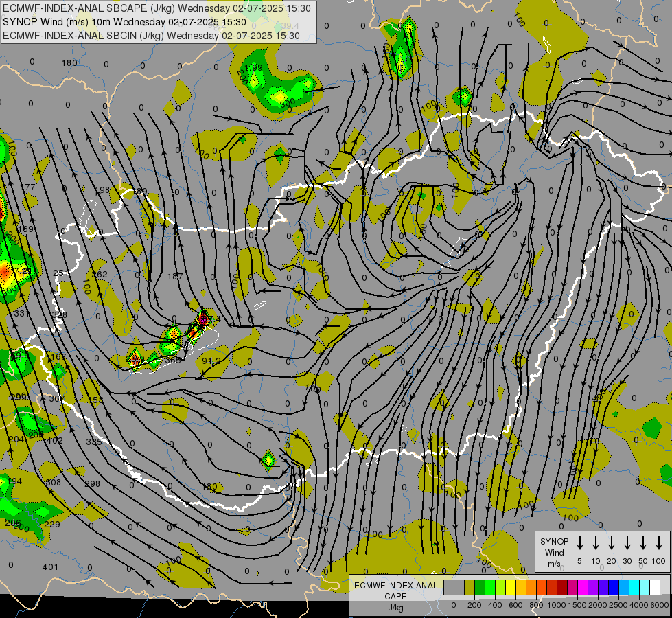This screenshot has height=618, width=672.
Task: Click the 5 m/s wind arrow in legend
Action: 579,543
